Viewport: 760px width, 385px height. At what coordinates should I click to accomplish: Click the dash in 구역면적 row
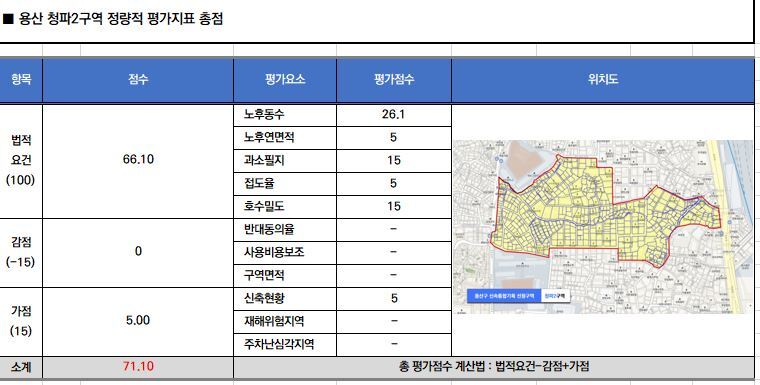click(x=394, y=276)
